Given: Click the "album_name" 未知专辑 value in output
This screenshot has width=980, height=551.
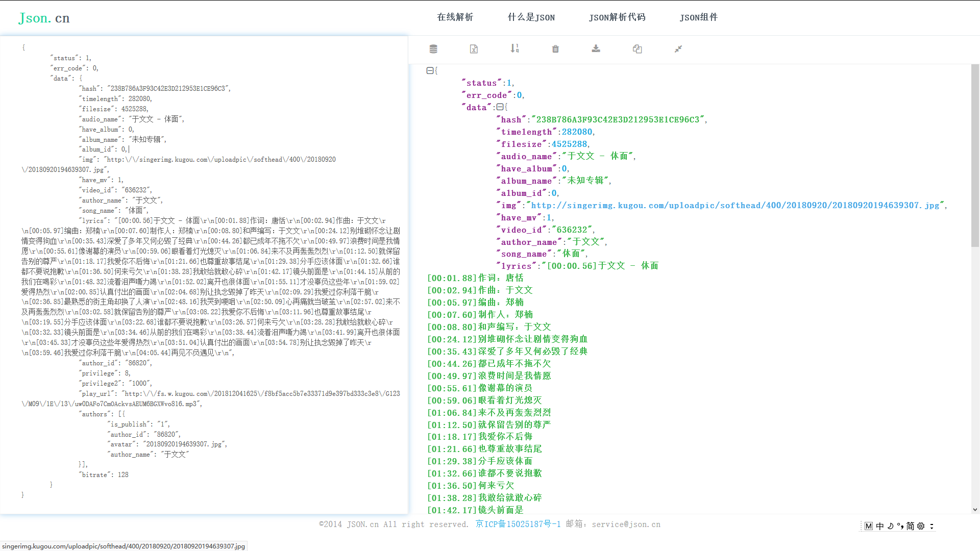Looking at the screenshot, I should [x=585, y=181].
